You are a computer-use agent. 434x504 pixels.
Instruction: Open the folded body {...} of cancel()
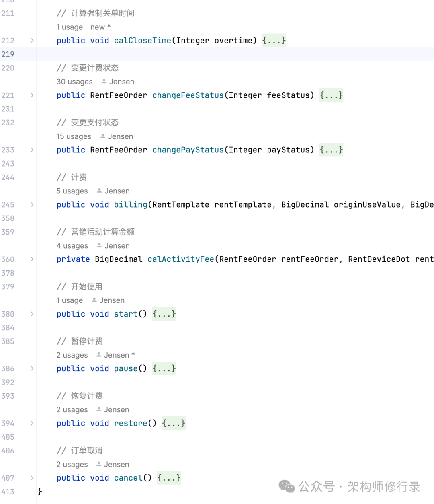pyautogui.click(x=169, y=478)
